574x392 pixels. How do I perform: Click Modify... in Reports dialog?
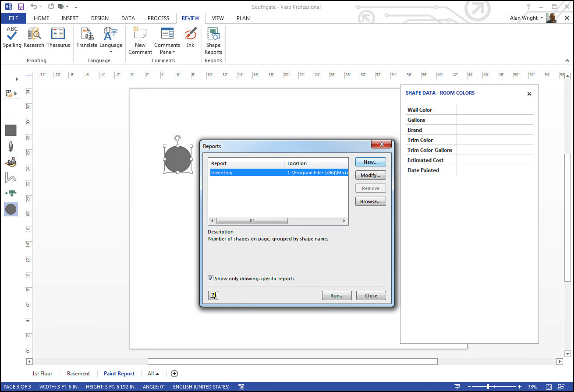click(371, 175)
